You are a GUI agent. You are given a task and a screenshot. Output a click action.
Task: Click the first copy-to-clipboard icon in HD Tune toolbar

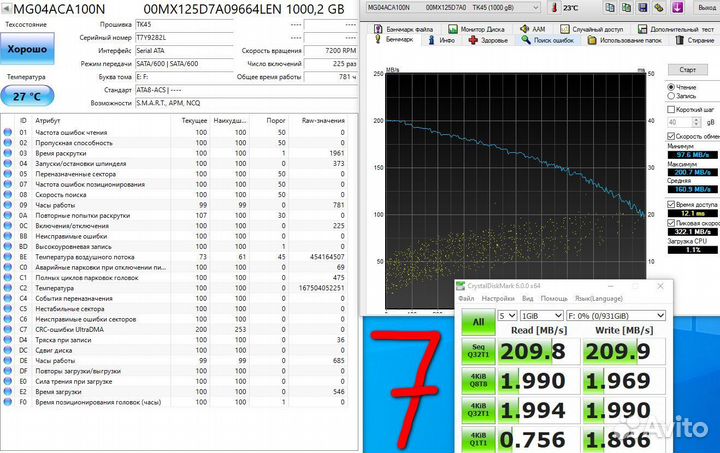tap(610, 7)
